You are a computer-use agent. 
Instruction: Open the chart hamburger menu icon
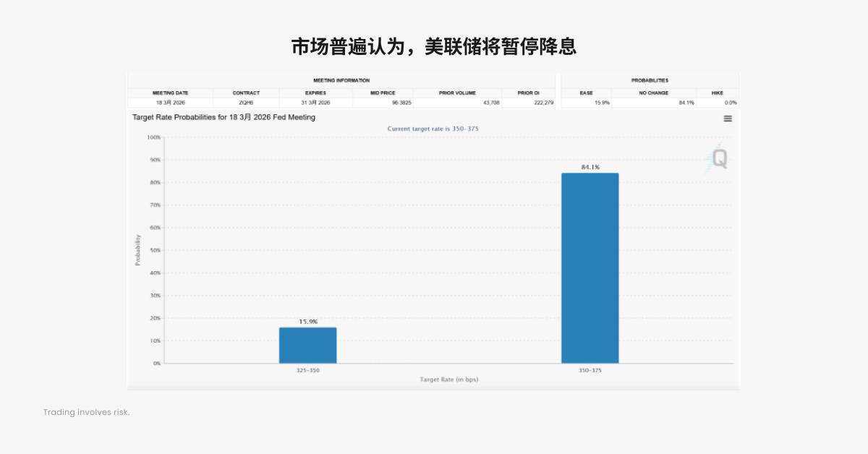click(x=728, y=119)
